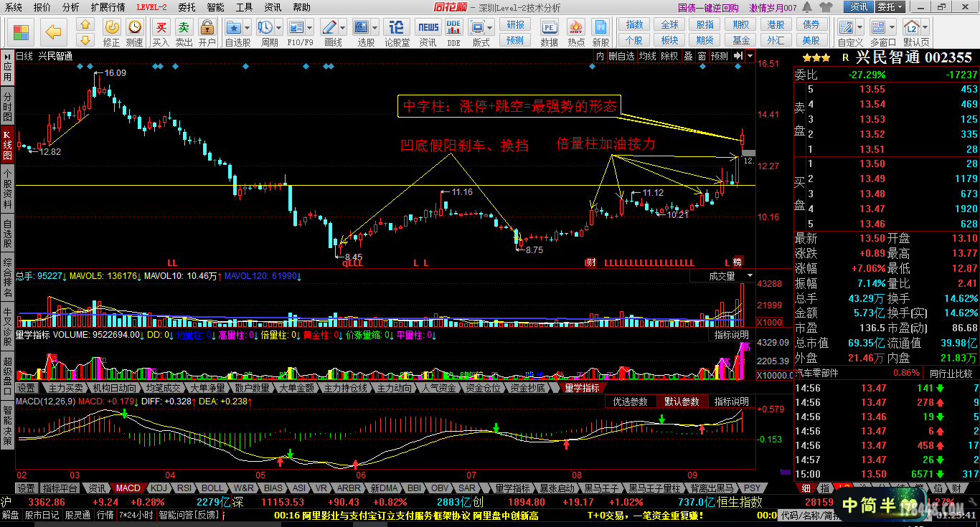Click the 测速 clock icon
The height and width of the screenshot is (527, 980).
tap(134, 27)
